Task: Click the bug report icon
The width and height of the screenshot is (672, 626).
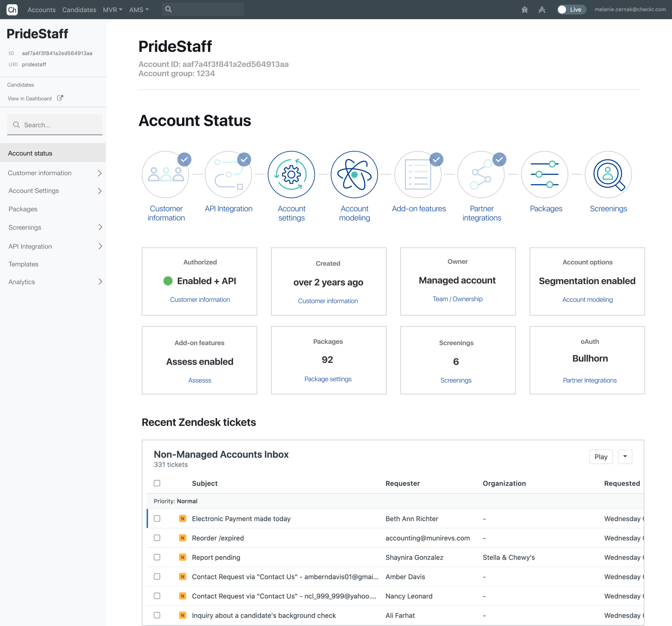Action: 524,9
